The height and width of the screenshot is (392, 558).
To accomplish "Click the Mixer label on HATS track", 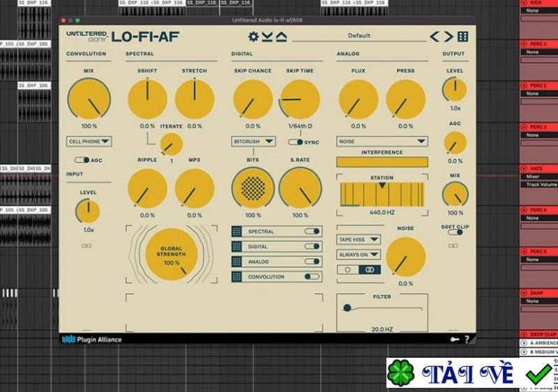I will [533, 176].
